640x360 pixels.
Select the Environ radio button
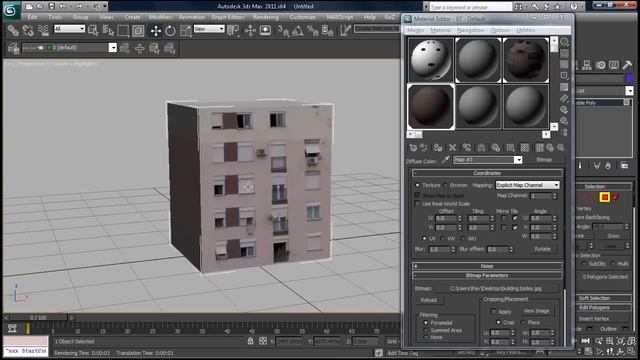click(445, 185)
